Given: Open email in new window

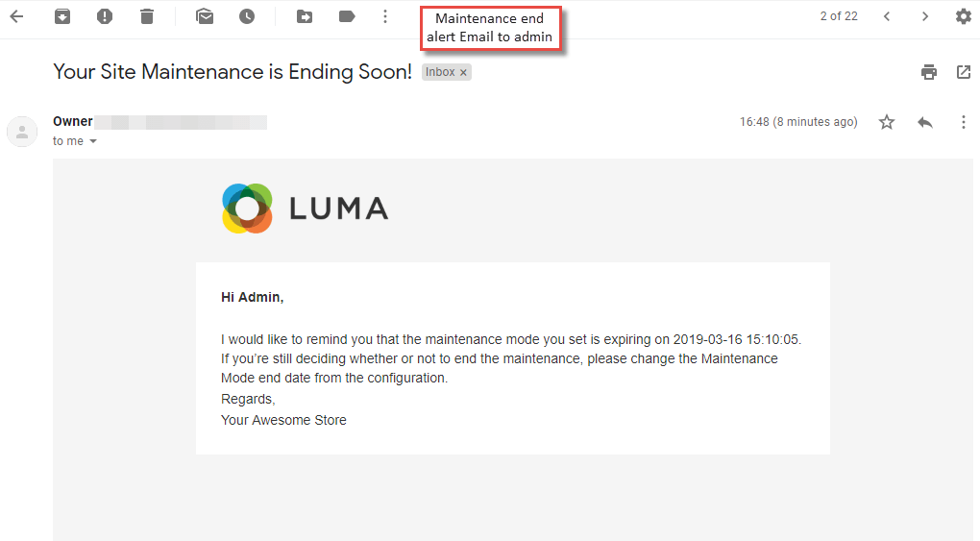Looking at the screenshot, I should (x=963, y=72).
